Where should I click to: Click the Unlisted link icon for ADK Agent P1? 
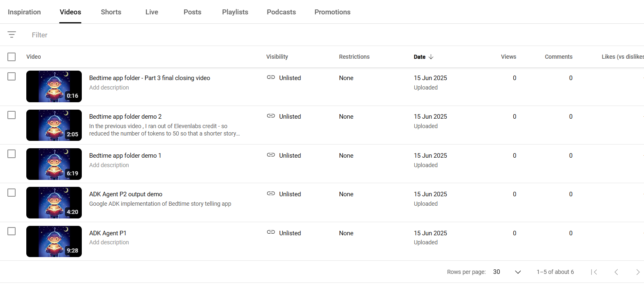271,232
